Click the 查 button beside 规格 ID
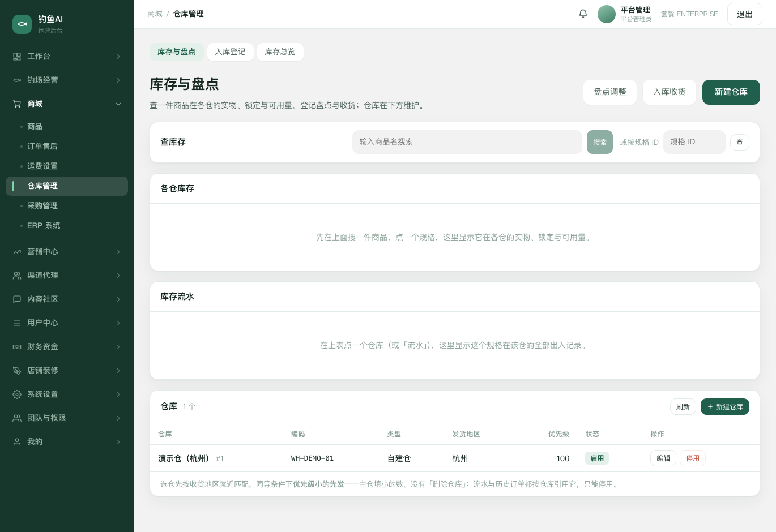This screenshot has height=532, width=776. (x=740, y=143)
